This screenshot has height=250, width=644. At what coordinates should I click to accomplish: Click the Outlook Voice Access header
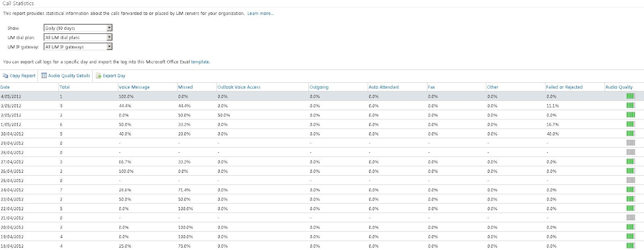tap(239, 87)
